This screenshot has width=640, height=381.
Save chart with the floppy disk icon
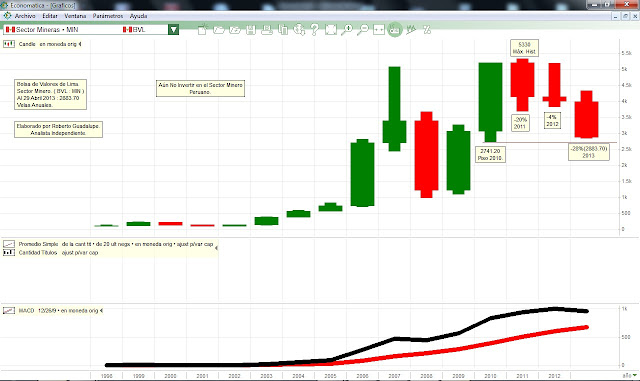(251, 29)
